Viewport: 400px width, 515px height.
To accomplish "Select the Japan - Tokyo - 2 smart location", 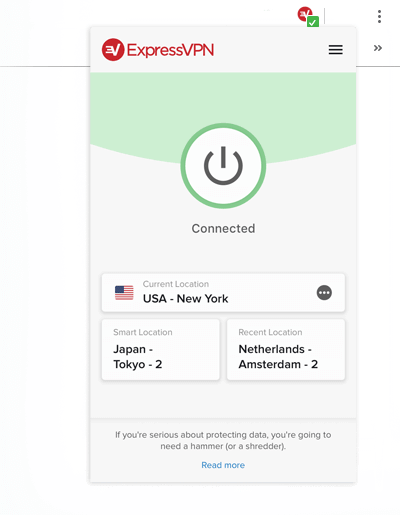I will click(161, 349).
